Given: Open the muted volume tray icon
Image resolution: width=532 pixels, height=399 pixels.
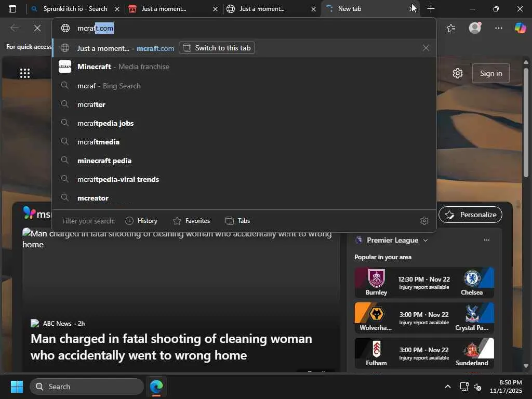Looking at the screenshot, I should click(477, 387).
